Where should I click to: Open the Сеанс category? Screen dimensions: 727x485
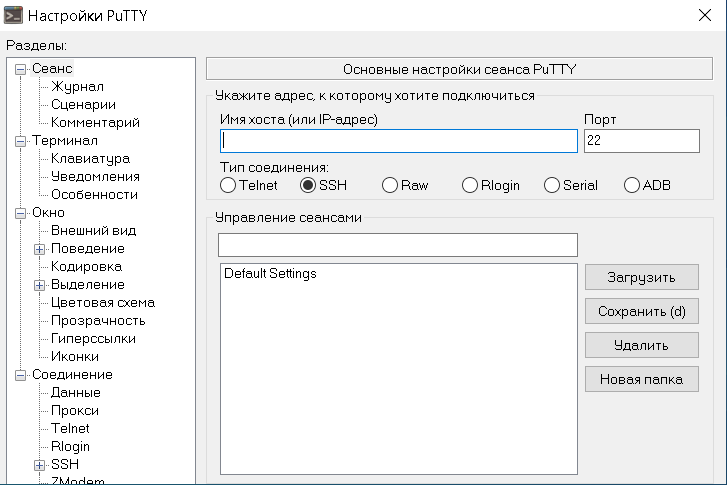[52, 69]
